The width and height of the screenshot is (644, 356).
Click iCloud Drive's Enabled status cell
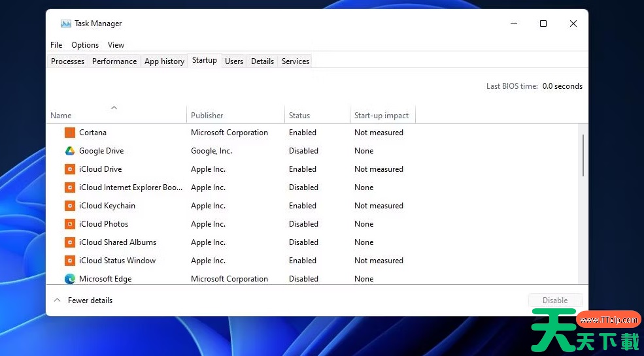pos(303,169)
